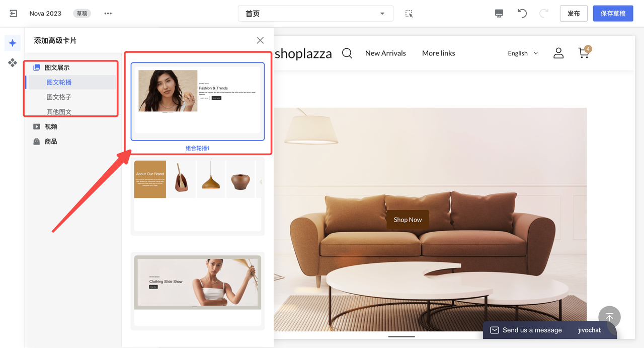Open the shopping cart icon
This screenshot has width=644, height=348.
[x=584, y=53]
